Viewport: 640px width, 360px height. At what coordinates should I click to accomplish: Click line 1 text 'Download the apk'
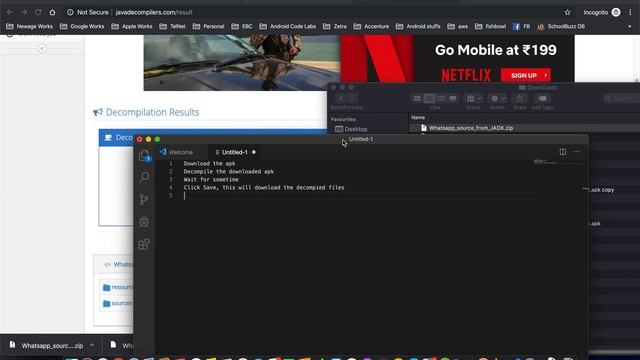tap(209, 163)
